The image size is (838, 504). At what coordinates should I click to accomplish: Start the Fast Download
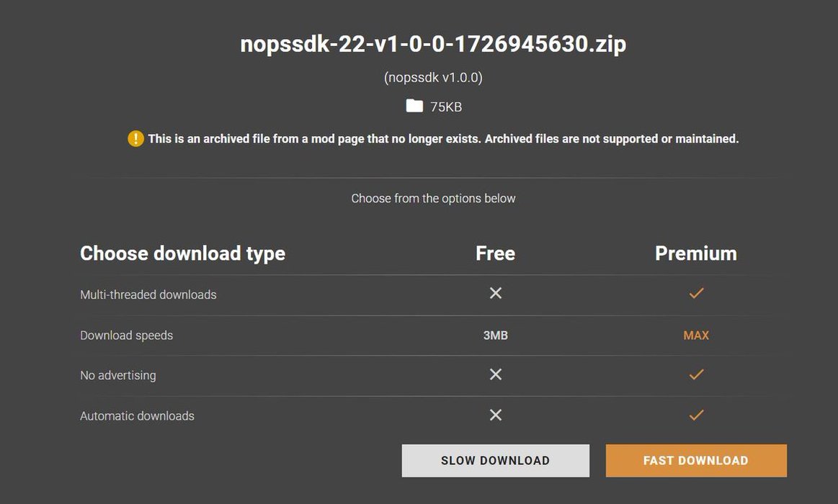[x=696, y=461]
